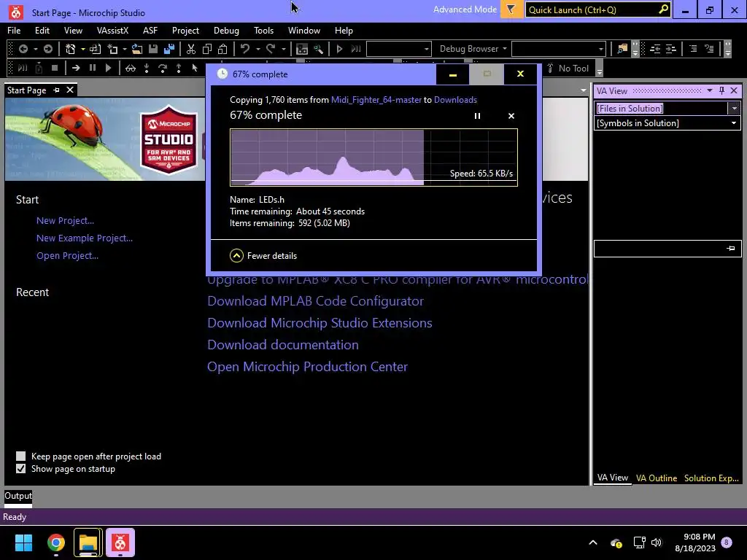Open the File menu
Image resolution: width=747 pixels, height=560 pixels.
click(14, 31)
